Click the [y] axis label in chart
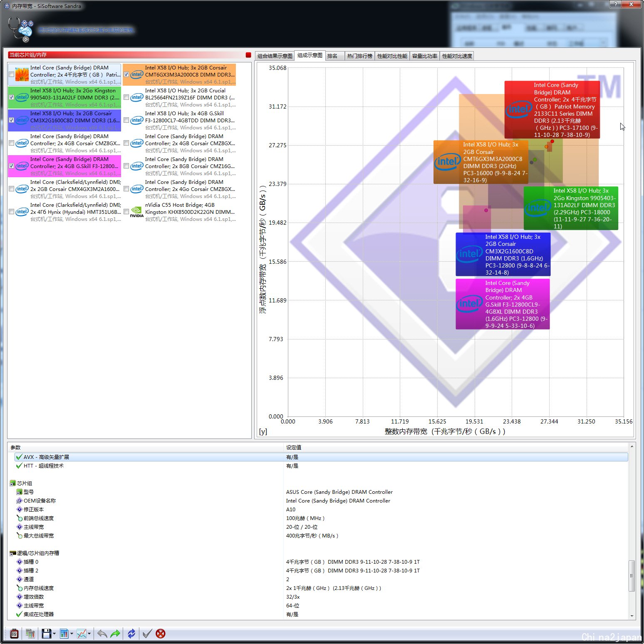The image size is (644, 644). click(263, 431)
